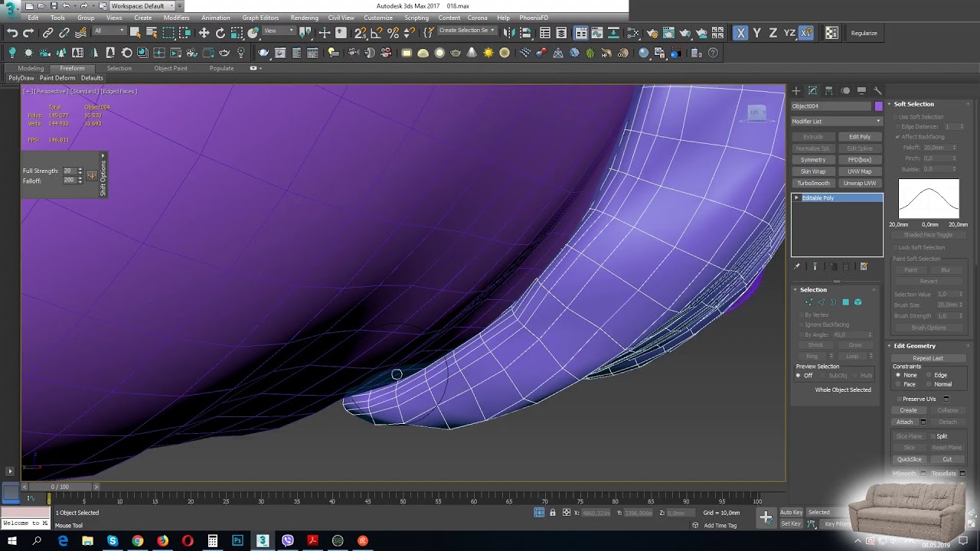Select Element sub-object level
The image size is (980, 551).
857,302
